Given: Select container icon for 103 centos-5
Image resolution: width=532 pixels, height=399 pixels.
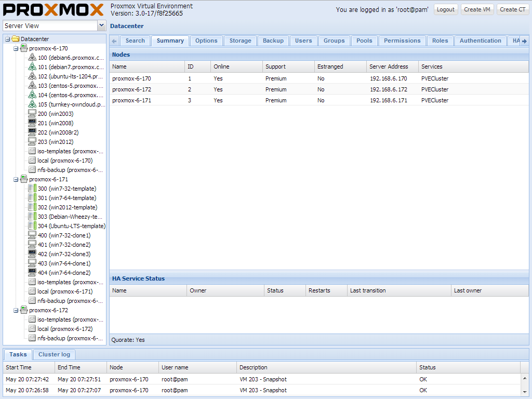Looking at the screenshot, I should pos(32,86).
